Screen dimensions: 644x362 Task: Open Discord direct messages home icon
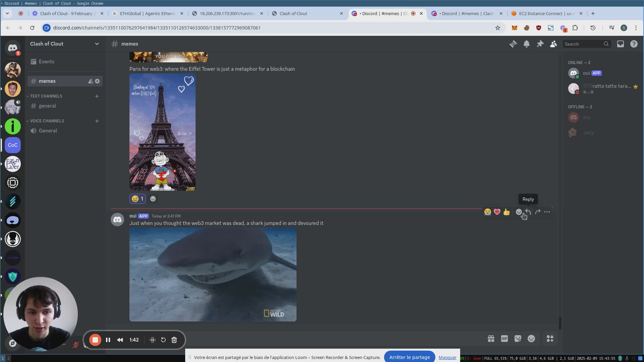[x=13, y=48]
